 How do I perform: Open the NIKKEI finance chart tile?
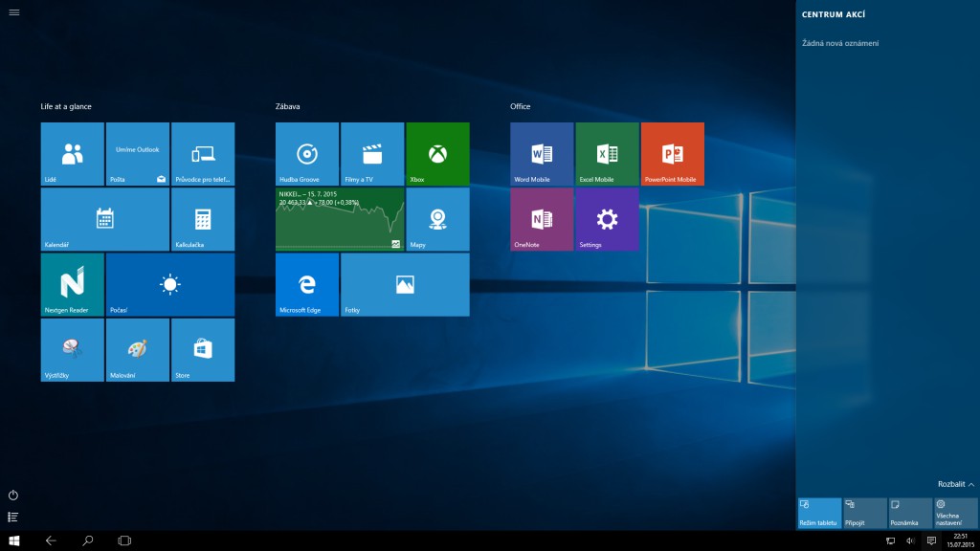(340, 219)
